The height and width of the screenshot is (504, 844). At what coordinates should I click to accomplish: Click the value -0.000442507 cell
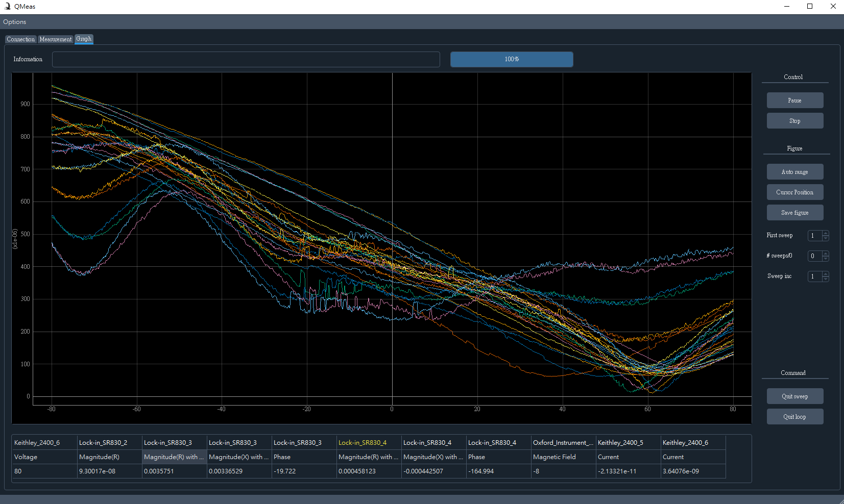[433, 471]
